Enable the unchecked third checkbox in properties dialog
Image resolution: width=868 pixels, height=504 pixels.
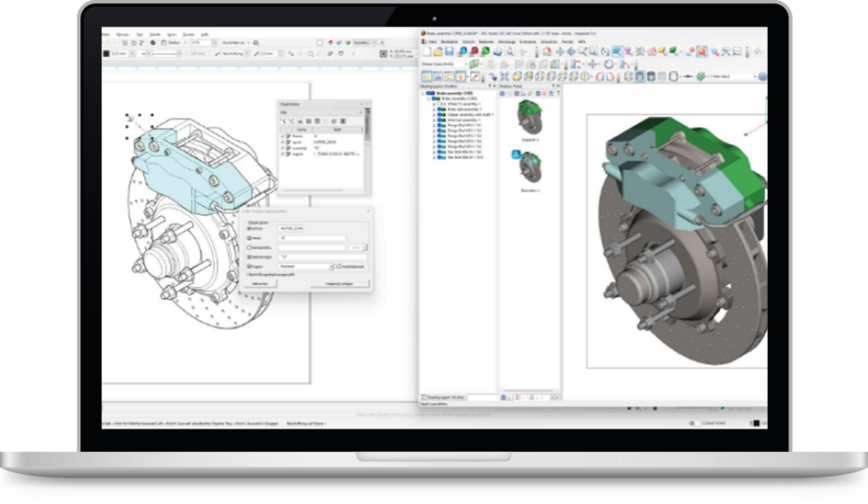[x=250, y=248]
